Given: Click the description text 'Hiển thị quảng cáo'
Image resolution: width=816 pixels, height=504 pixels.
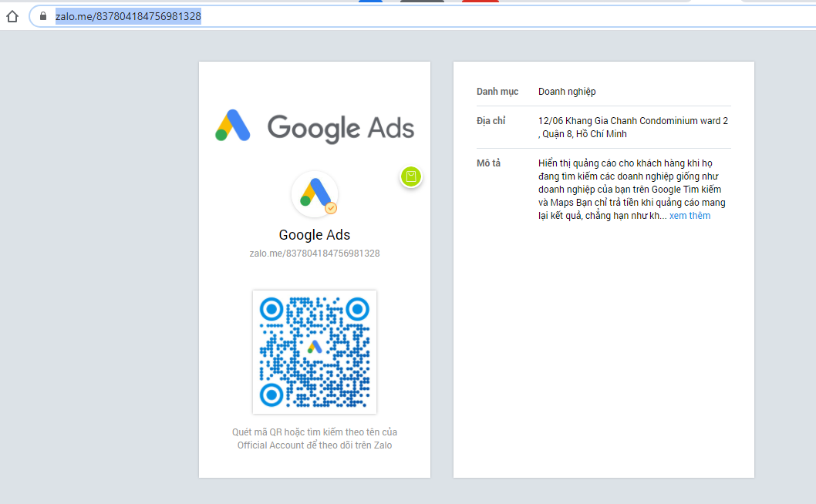Looking at the screenshot, I should 632,190.
